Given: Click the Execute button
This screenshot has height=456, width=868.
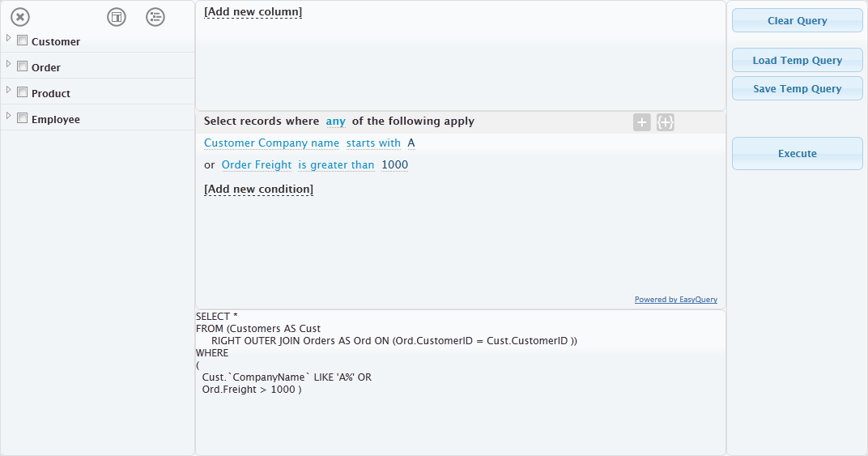Looking at the screenshot, I should (x=797, y=153).
